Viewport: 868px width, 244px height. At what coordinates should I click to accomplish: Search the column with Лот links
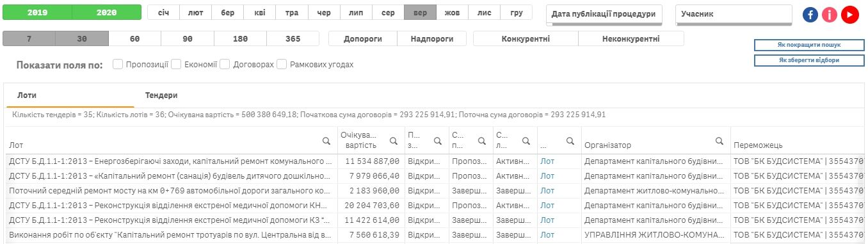click(x=570, y=141)
